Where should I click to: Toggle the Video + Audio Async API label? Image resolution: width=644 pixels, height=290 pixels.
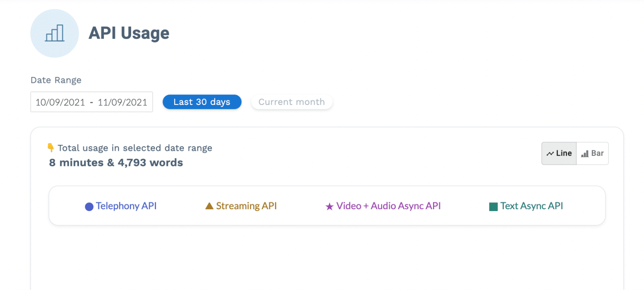tap(388, 206)
